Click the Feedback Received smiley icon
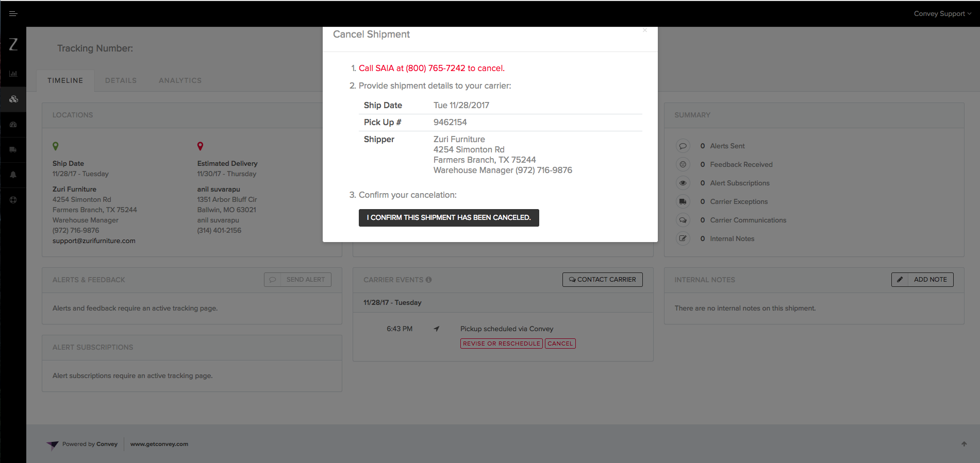 pyautogui.click(x=683, y=164)
